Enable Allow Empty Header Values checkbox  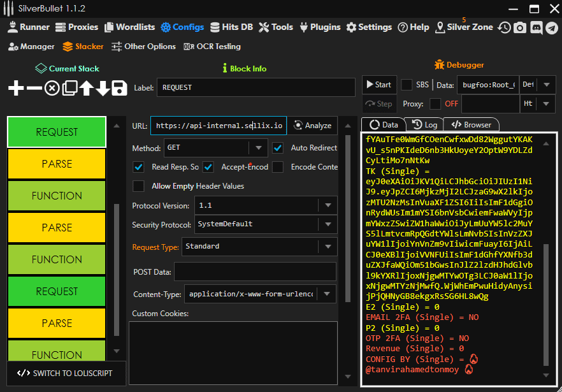[138, 186]
